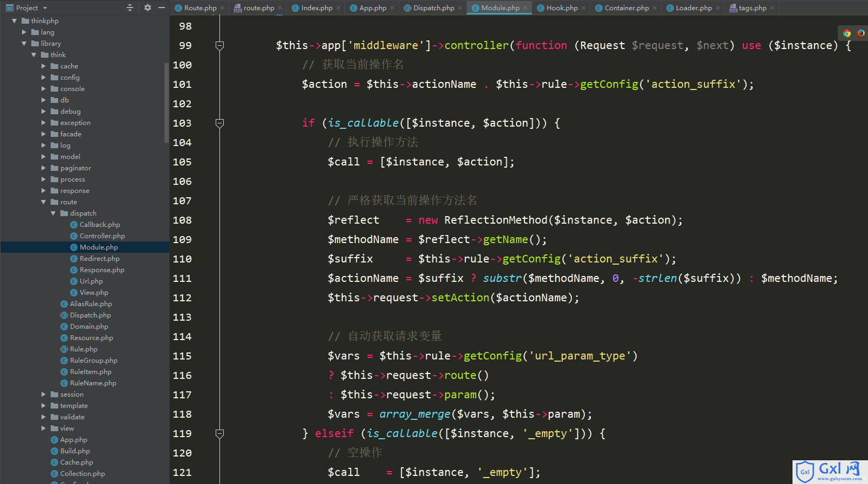Fold the if block at line 103
The width and height of the screenshot is (868, 484).
coord(219,123)
